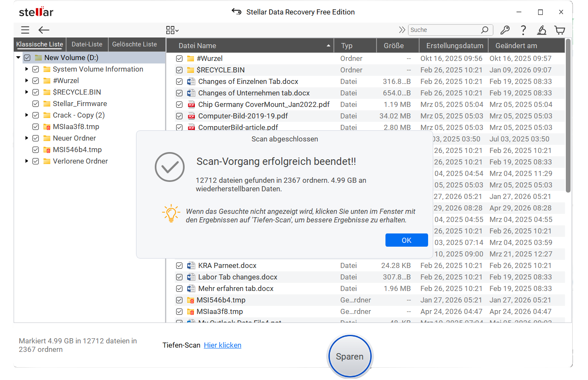Click PDF icon of Chip Germany CoverMount
The image size is (588, 380).
pos(191,104)
